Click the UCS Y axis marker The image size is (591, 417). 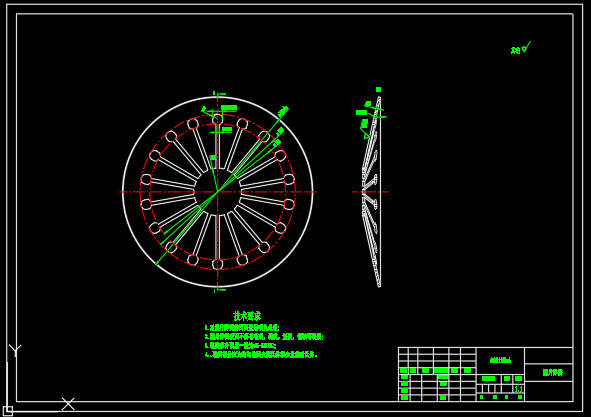pos(15,350)
